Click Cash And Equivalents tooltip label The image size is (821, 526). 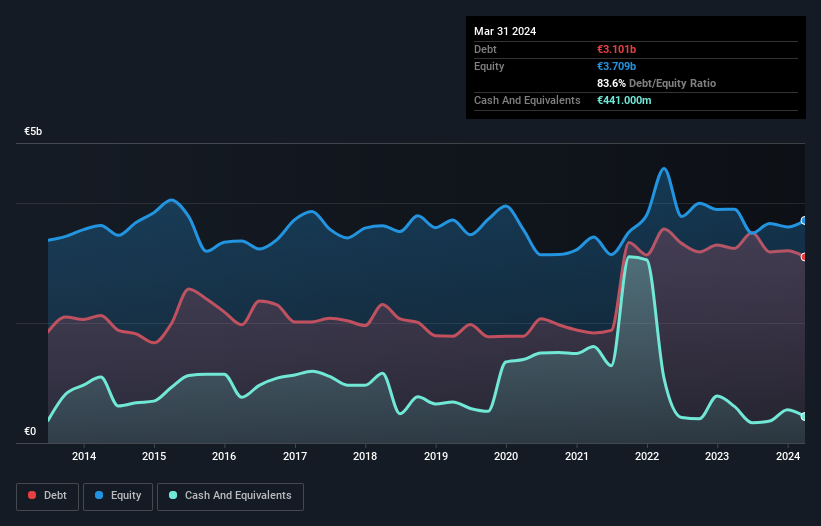527,100
